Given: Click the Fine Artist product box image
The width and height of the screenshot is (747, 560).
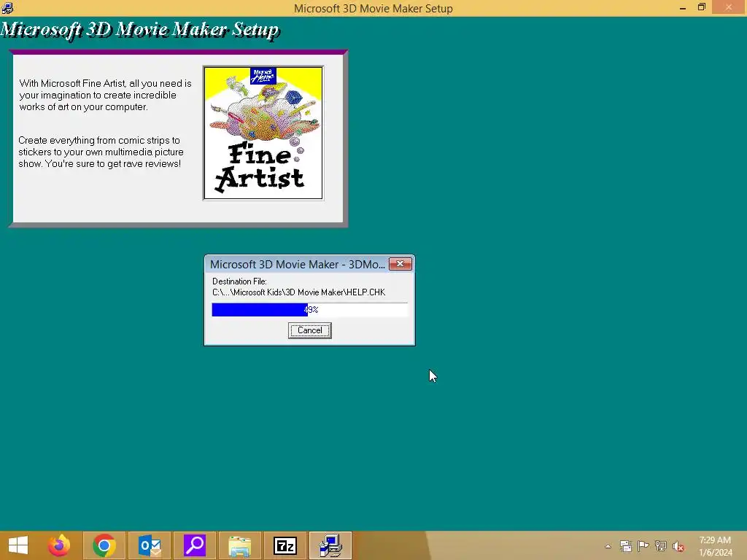Looking at the screenshot, I should point(263,133).
